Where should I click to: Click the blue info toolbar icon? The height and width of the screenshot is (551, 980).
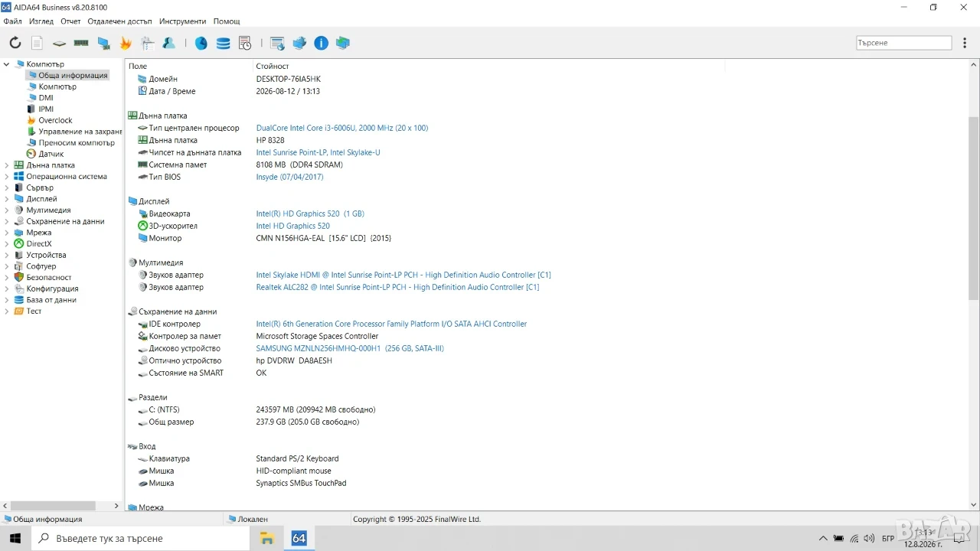(x=322, y=43)
